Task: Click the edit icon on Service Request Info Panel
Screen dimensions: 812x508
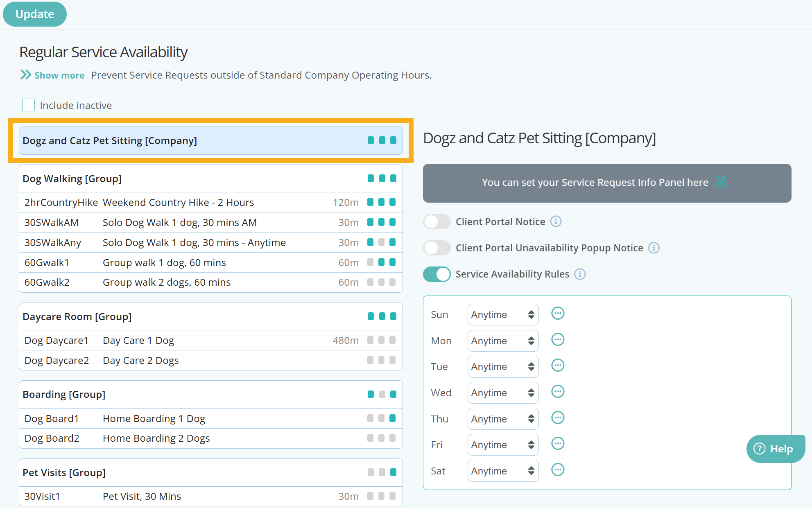Action: click(720, 182)
